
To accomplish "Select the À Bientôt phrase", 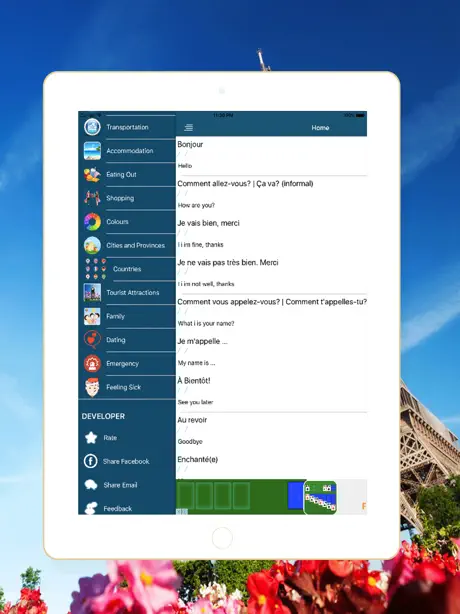I will point(194,381).
